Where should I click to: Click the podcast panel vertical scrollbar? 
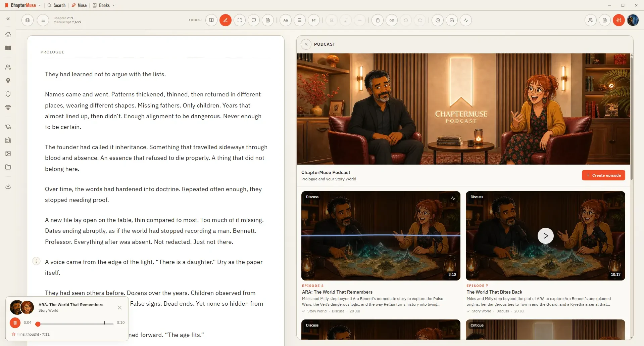click(631, 118)
